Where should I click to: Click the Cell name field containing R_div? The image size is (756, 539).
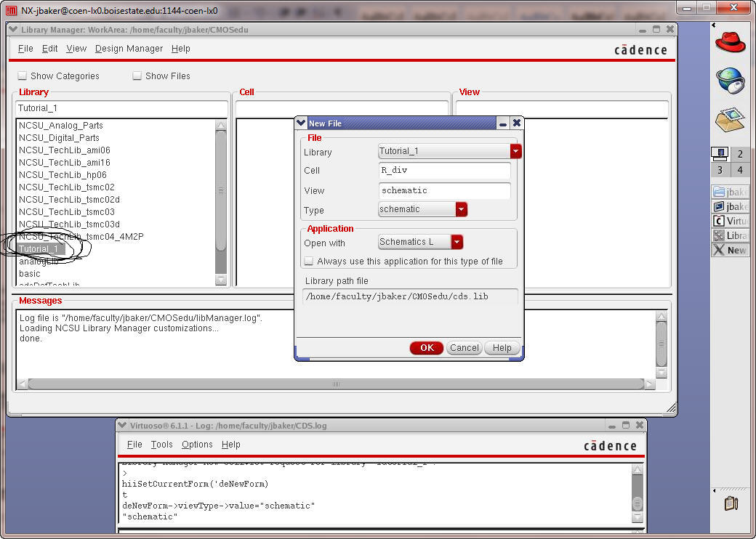click(x=444, y=171)
